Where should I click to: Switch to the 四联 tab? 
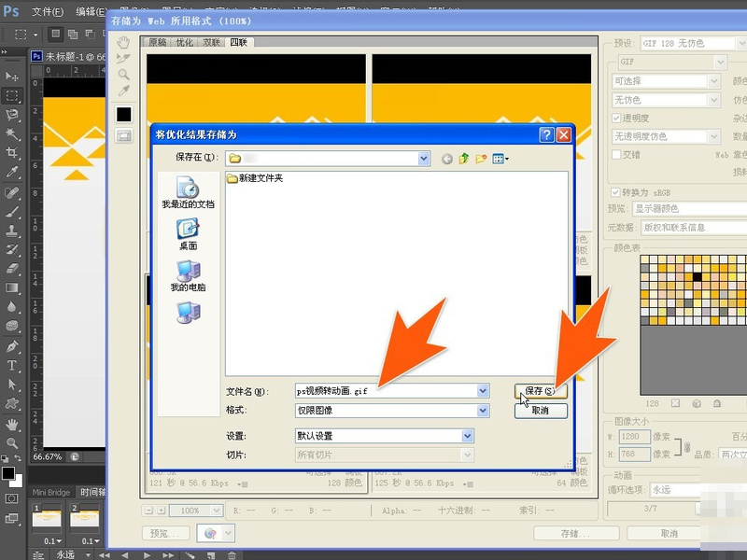pyautogui.click(x=239, y=42)
